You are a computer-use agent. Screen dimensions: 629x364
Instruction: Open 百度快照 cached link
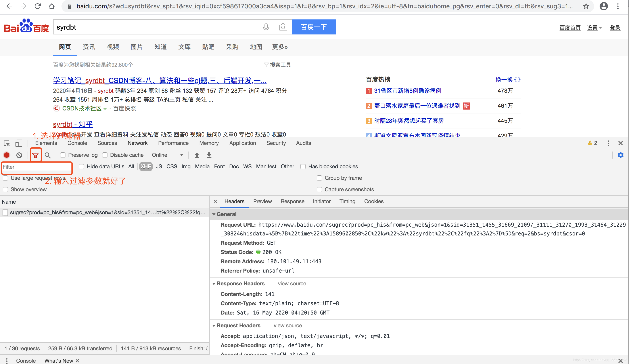point(124,108)
